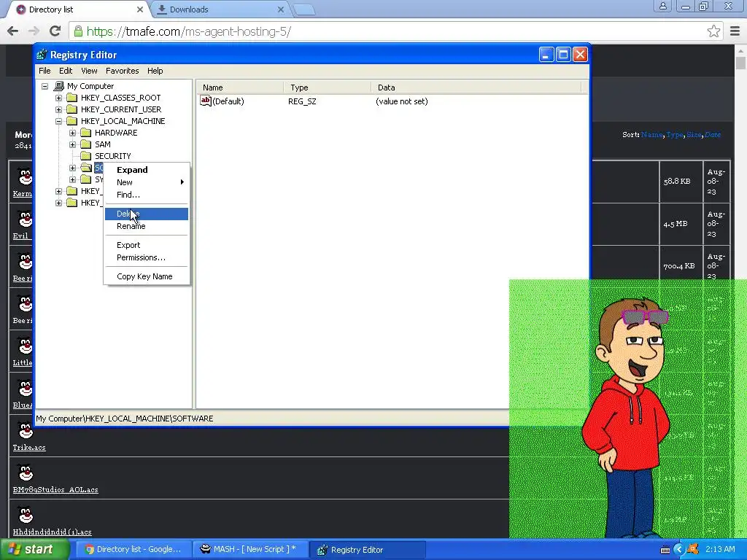
Task: Click Registry Editor title bar icon
Action: pos(42,55)
